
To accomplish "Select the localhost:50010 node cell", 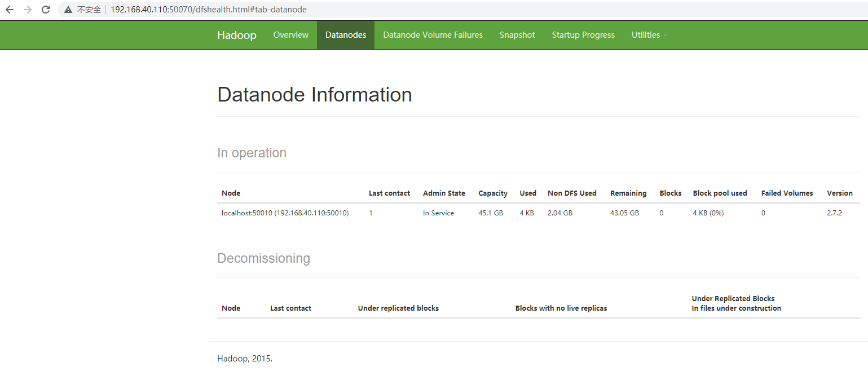I will 285,213.
